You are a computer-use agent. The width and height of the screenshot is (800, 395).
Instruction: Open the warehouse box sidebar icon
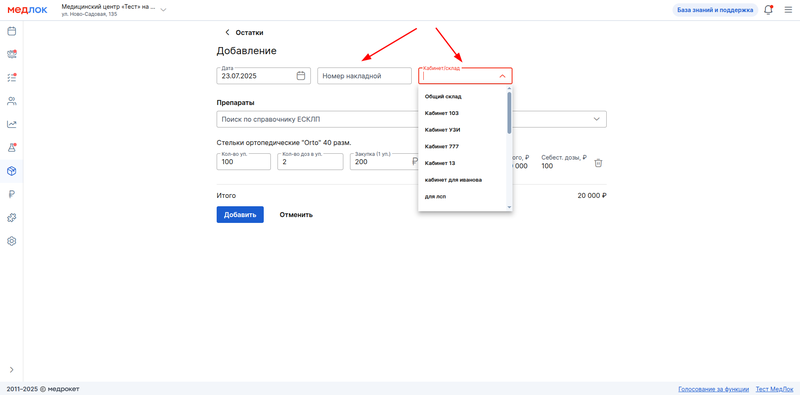tap(11, 171)
